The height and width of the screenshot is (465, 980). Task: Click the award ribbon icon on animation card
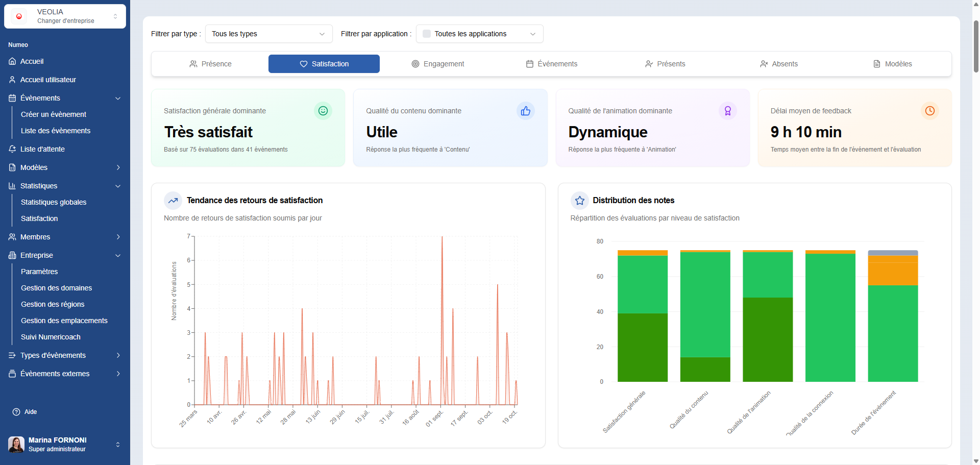click(727, 111)
